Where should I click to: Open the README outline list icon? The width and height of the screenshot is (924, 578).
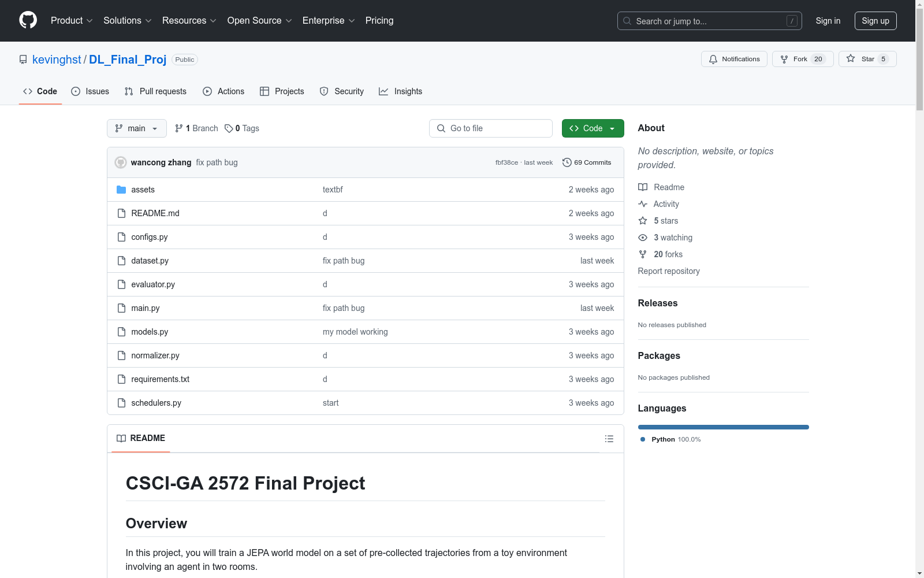(609, 439)
